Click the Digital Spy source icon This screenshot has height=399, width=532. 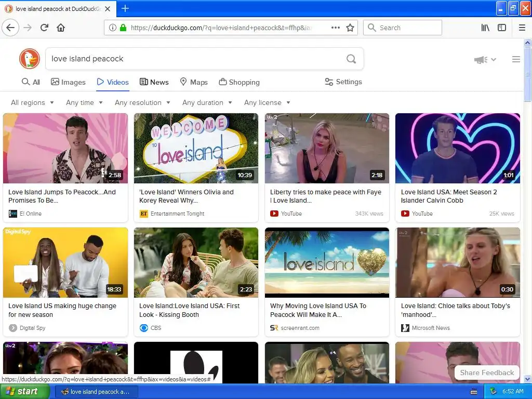(12, 328)
